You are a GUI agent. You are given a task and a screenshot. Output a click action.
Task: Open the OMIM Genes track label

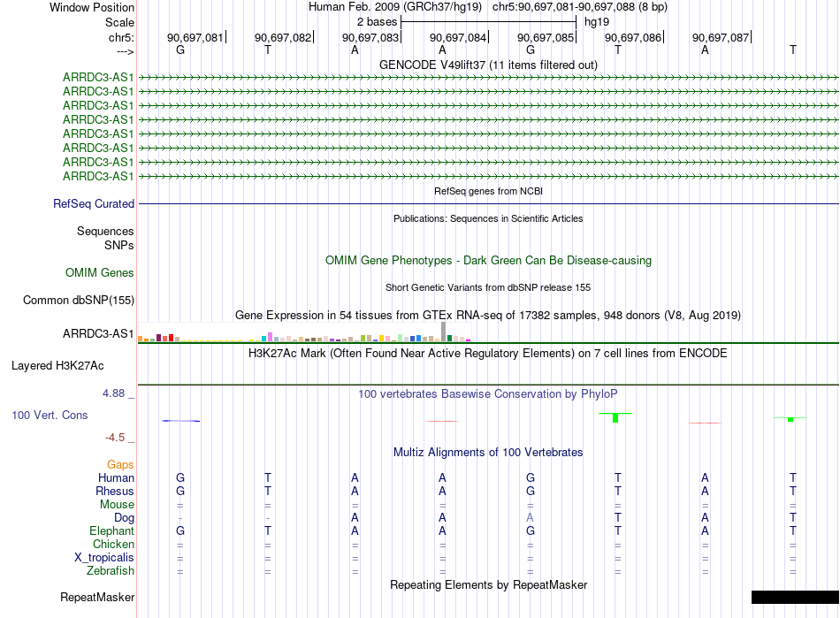click(x=100, y=272)
